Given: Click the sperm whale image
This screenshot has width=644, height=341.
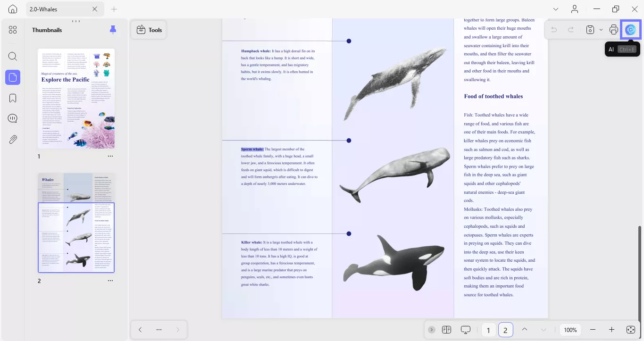Looking at the screenshot, I should pyautogui.click(x=394, y=175).
